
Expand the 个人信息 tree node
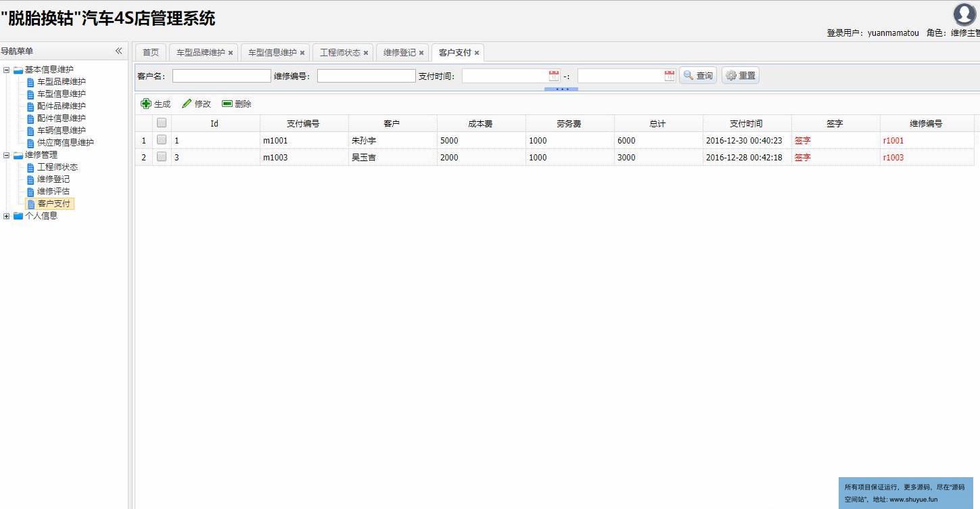coord(7,216)
